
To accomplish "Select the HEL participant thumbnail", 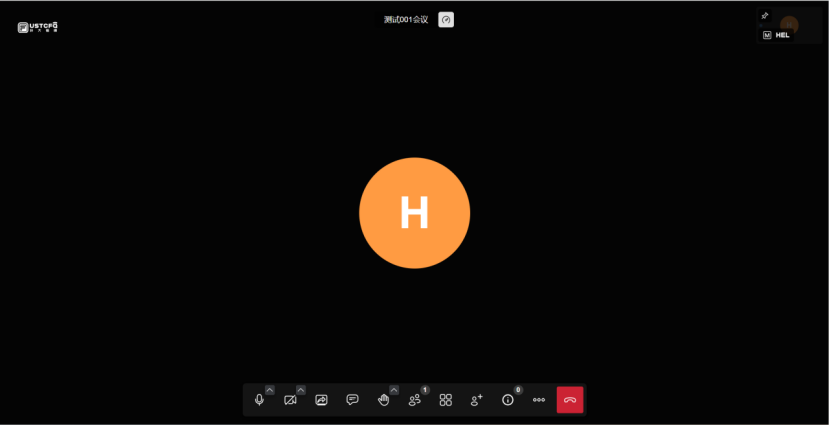I will (790, 26).
